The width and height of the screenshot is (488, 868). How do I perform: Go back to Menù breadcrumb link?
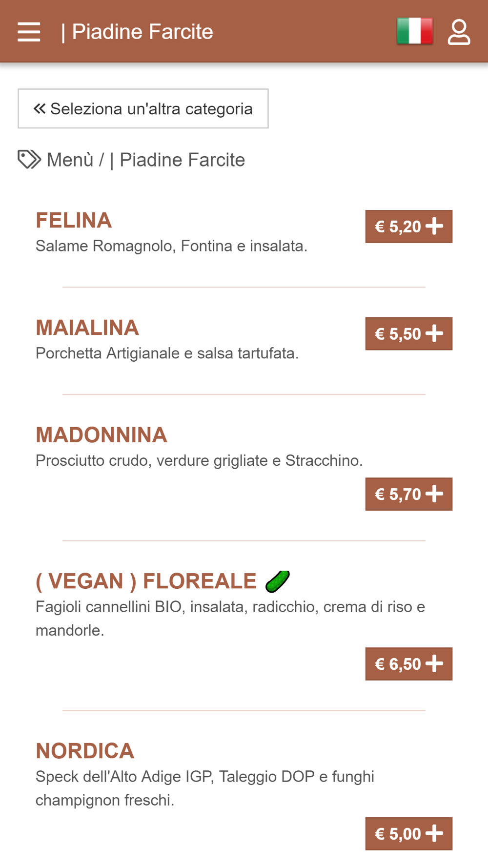point(70,160)
